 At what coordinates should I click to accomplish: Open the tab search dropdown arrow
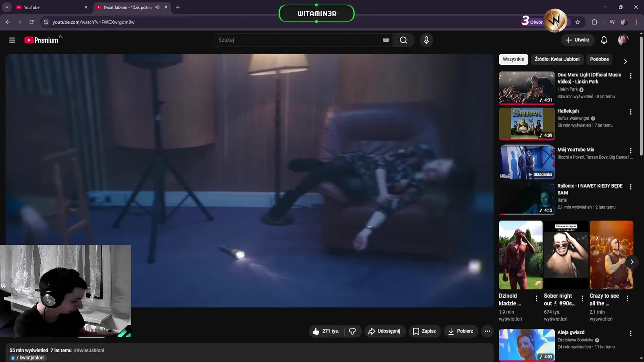[7, 7]
